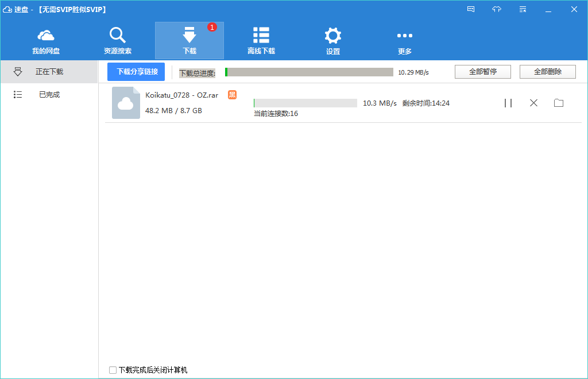Click the skin shirt icon in title bar
The height and width of the screenshot is (379, 588).
[497, 9]
